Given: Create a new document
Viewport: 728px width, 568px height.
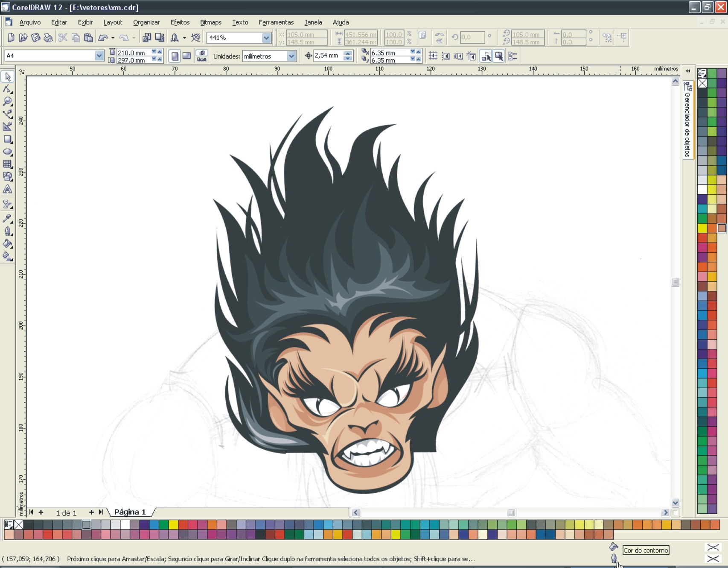Looking at the screenshot, I should (x=11, y=38).
